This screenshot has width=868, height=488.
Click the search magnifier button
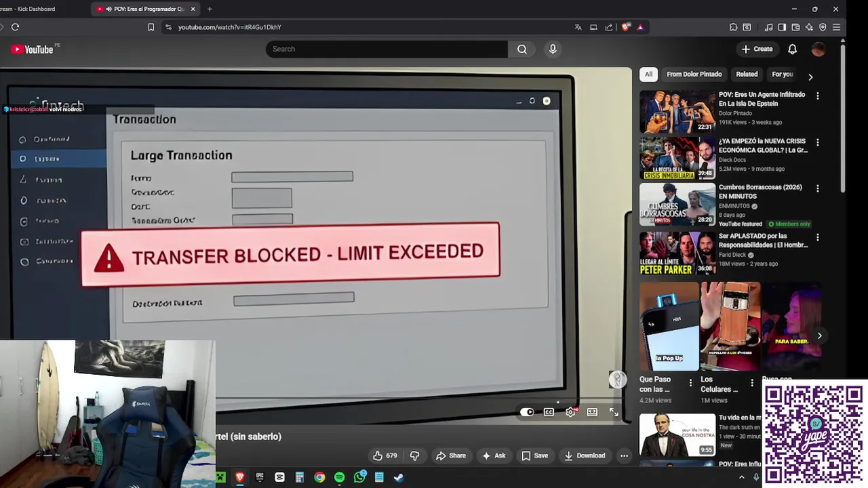click(x=522, y=49)
